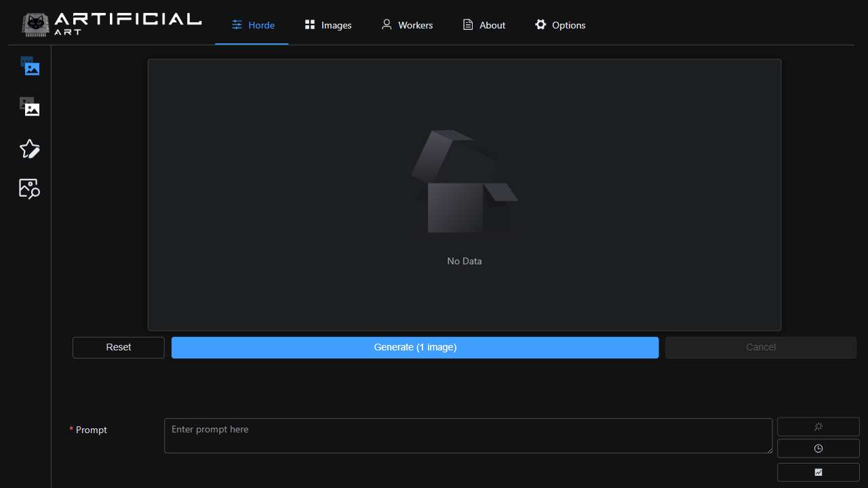The width and height of the screenshot is (868, 488).
Task: Select the text-to-image generation sidebar icon
Action: click(x=30, y=66)
